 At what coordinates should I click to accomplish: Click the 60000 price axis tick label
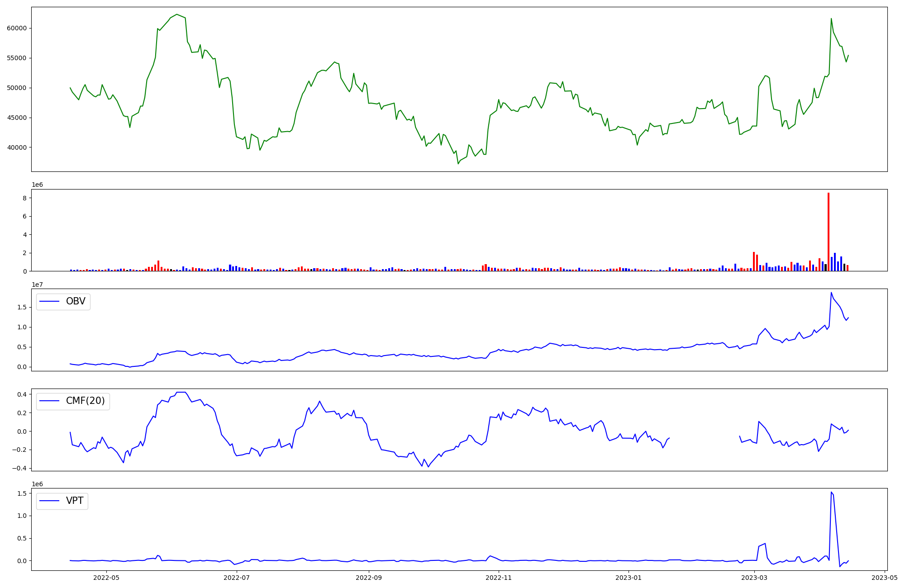(17, 28)
